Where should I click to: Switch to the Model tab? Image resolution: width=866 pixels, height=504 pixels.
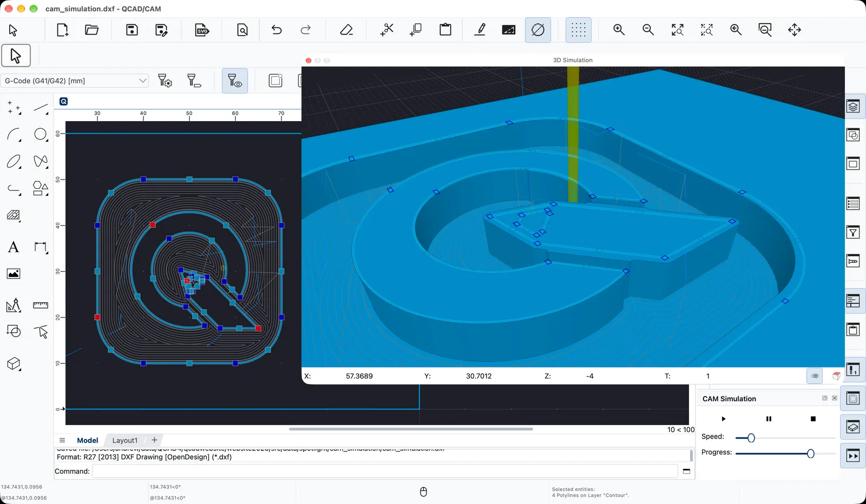pyautogui.click(x=88, y=440)
